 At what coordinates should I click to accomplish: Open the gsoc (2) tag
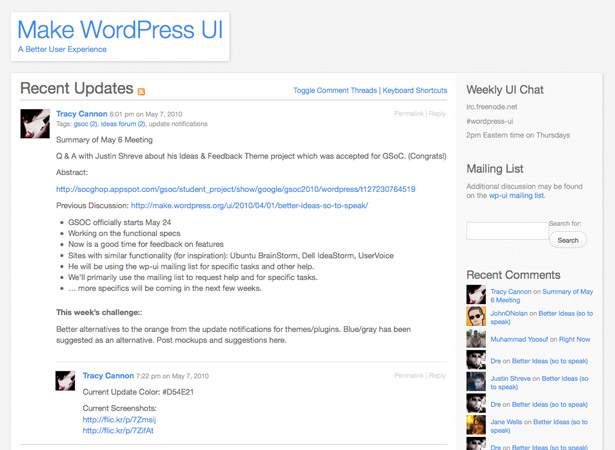point(85,124)
